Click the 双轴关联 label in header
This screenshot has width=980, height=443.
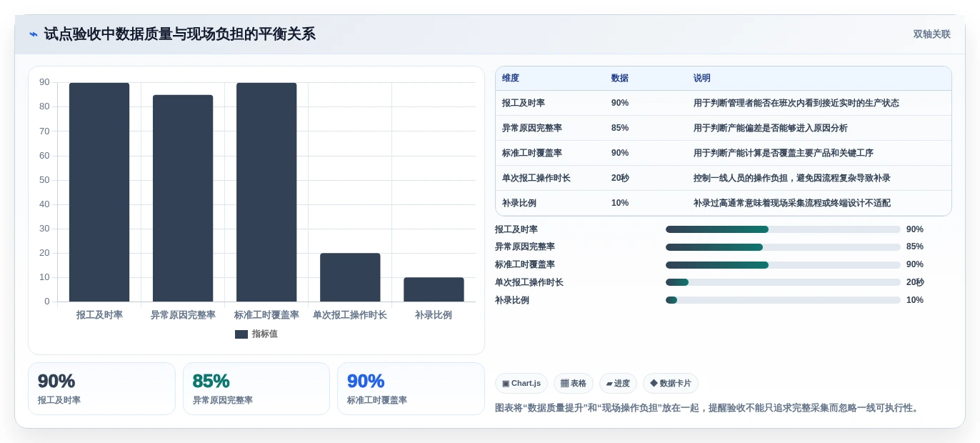tap(931, 34)
